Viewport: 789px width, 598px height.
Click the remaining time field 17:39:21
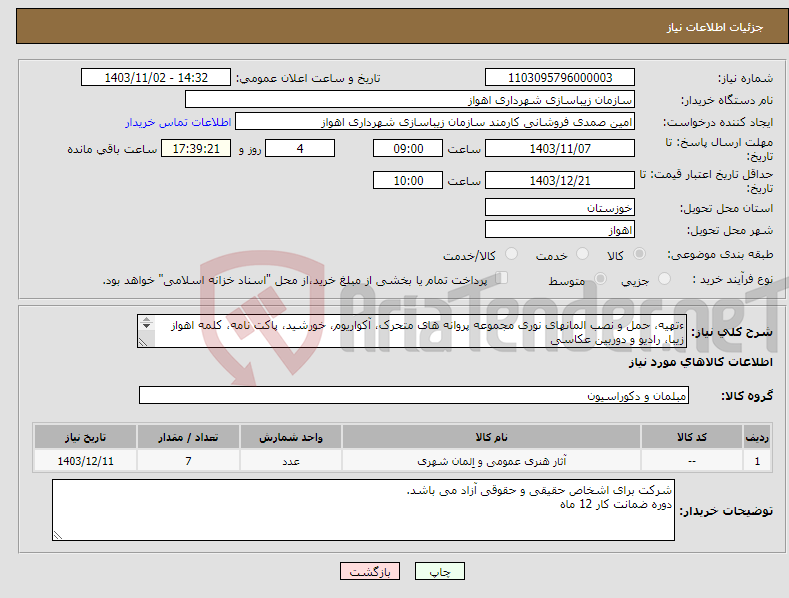196,148
